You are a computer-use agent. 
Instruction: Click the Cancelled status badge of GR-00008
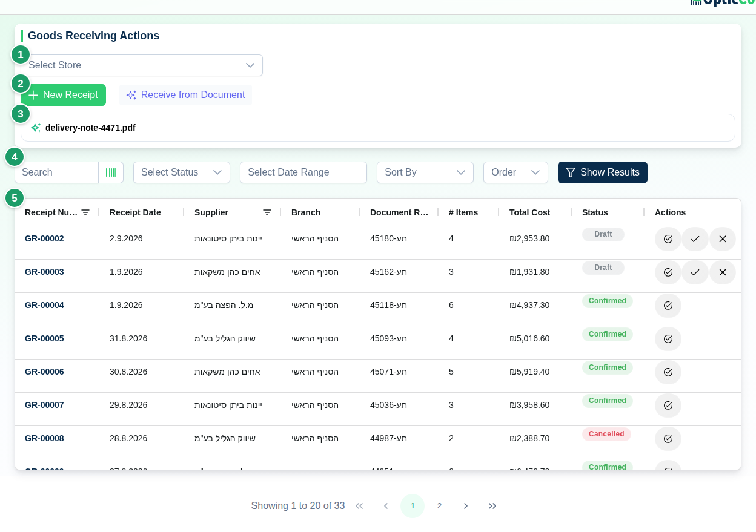point(606,434)
